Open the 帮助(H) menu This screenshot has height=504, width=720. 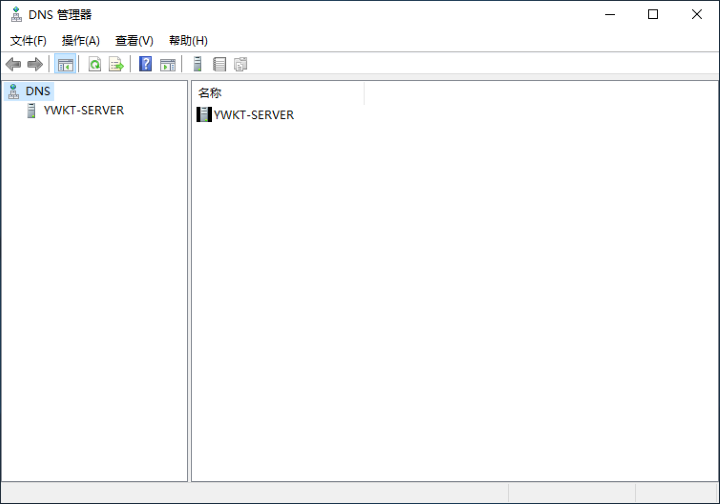(188, 41)
